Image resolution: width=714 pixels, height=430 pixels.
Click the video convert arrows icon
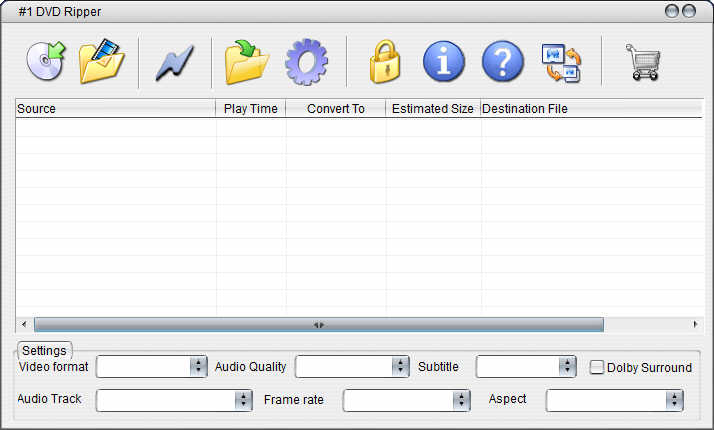[561, 62]
